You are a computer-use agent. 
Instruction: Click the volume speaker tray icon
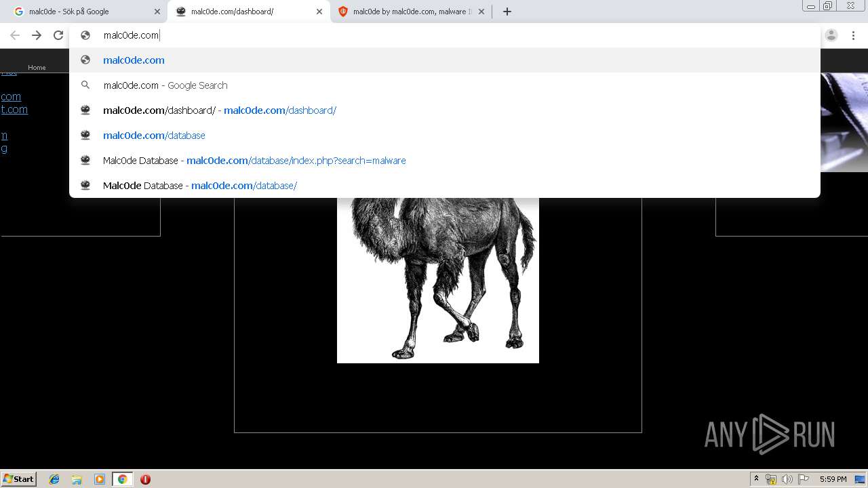pyautogui.click(x=787, y=479)
